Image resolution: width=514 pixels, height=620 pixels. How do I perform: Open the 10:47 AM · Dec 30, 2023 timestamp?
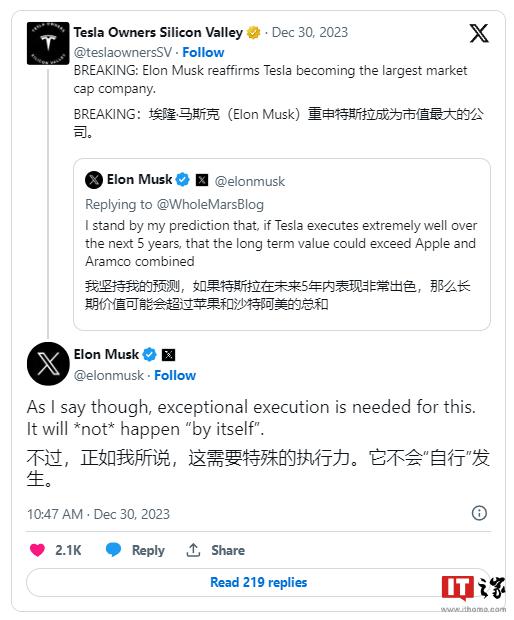click(x=98, y=514)
